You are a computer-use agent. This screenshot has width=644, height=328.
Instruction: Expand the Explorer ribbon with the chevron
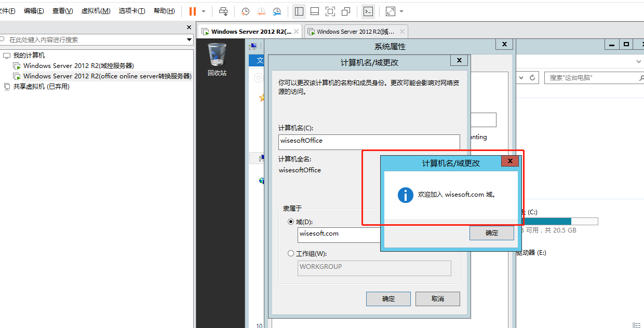[639, 61]
